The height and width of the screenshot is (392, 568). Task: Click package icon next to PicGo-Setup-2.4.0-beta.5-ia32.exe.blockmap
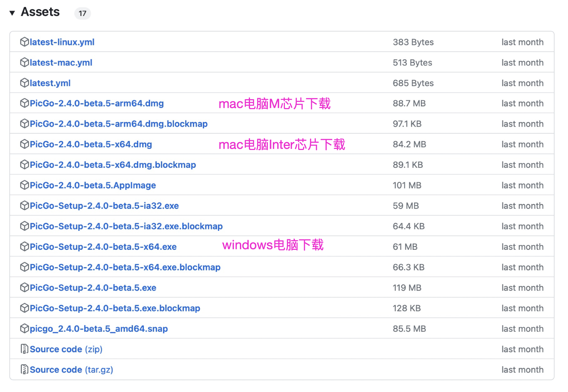tap(24, 226)
